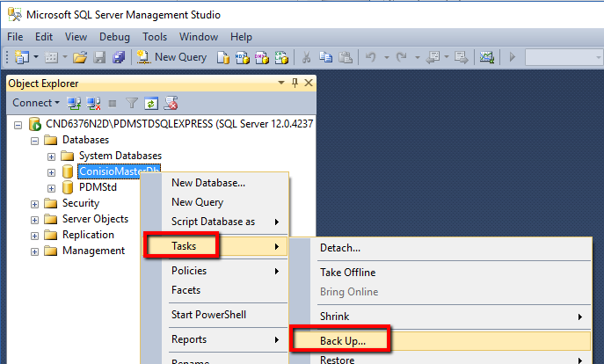Click Take Offline in the submenu
The width and height of the screenshot is (604, 364).
click(x=347, y=273)
